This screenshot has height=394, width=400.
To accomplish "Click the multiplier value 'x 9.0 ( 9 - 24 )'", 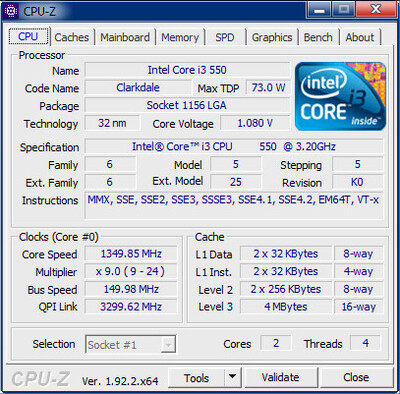I will pyautogui.click(x=131, y=271).
